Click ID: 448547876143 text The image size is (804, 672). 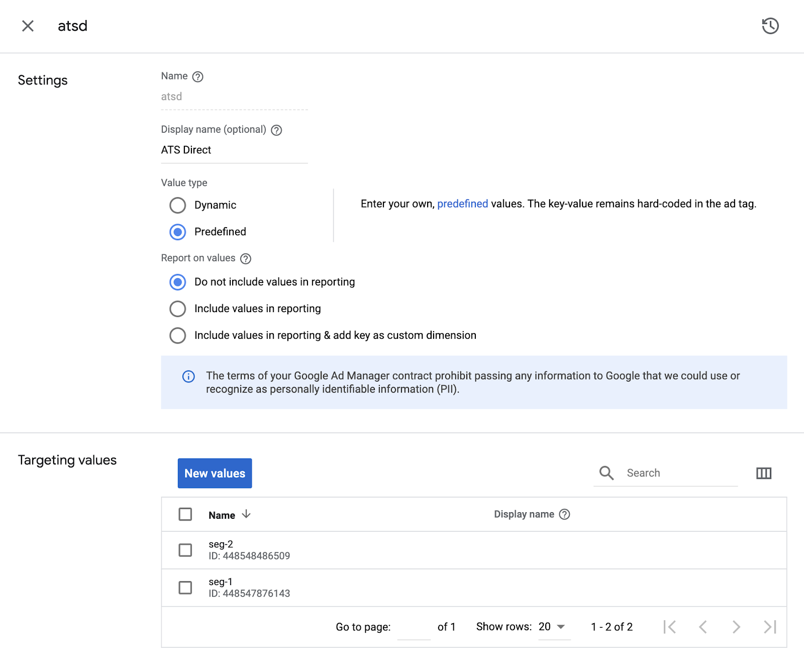point(249,594)
